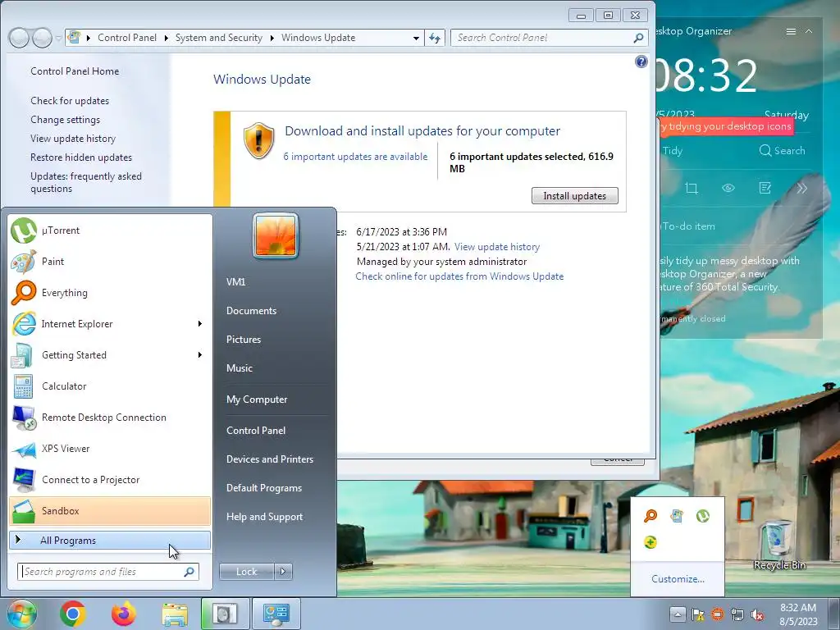Click the Lock button
Viewport: 840px width, 630px height.
247,572
